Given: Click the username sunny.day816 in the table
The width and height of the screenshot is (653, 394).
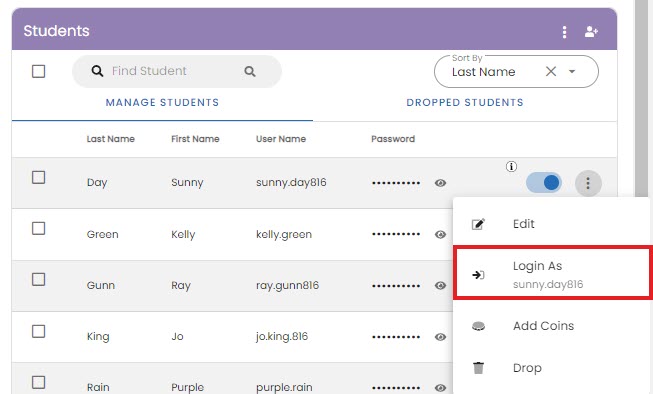Looking at the screenshot, I should [x=291, y=182].
